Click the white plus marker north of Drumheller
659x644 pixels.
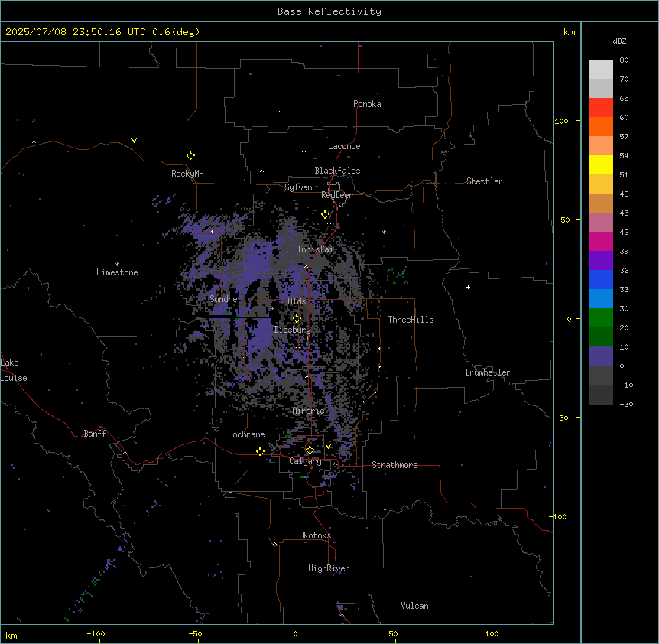[468, 287]
